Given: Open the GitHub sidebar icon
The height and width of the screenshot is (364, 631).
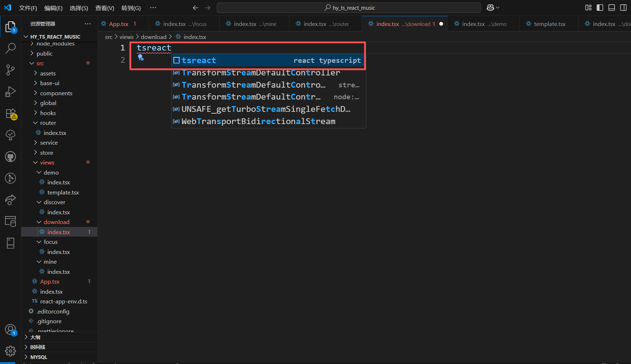Looking at the screenshot, I should [x=10, y=157].
